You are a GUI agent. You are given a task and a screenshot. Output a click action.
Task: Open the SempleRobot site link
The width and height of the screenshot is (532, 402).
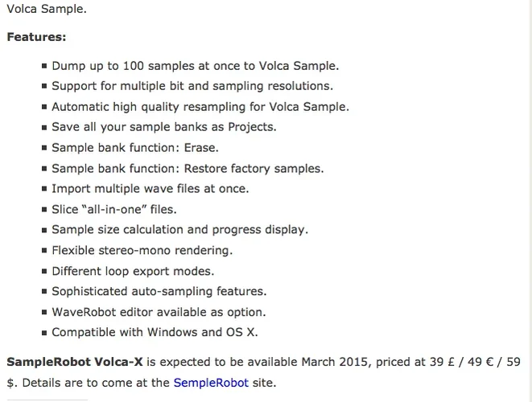tap(211, 383)
